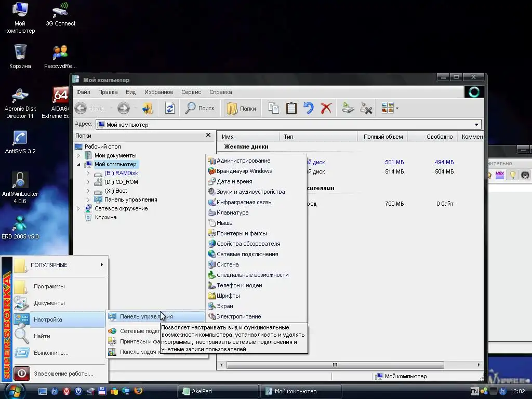Select Система in the submenu

256,264
